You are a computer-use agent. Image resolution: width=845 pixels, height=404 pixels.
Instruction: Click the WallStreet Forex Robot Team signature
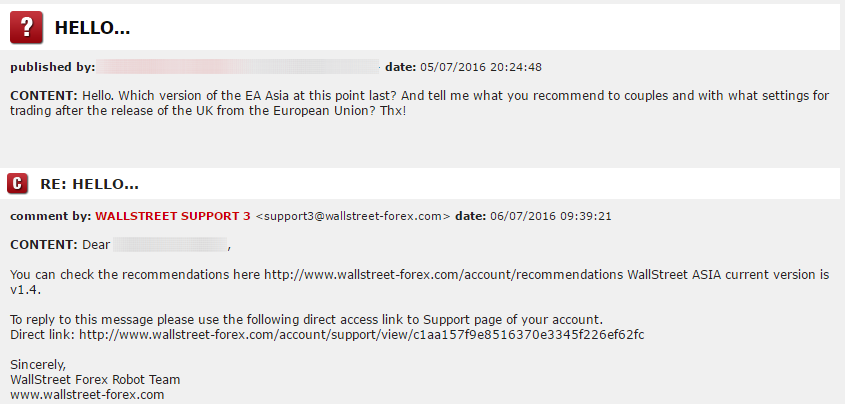point(95,380)
